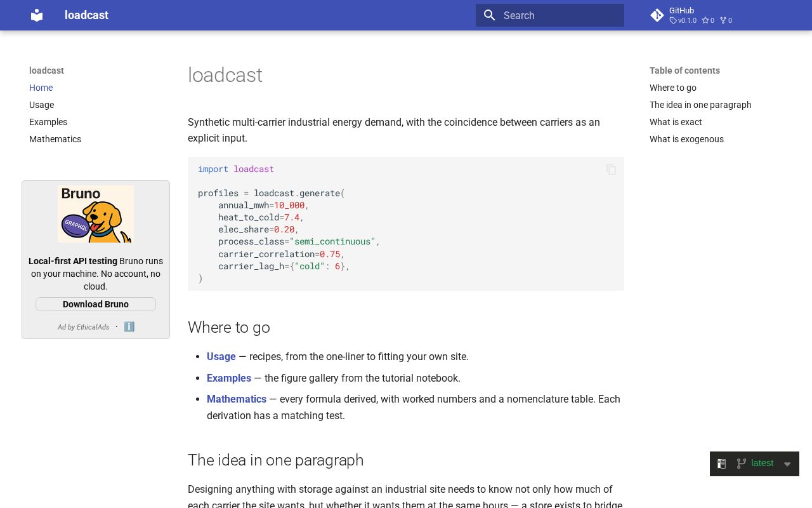The height and width of the screenshot is (508, 812).
Task: Follow the bold Examples link in body
Action: click(x=229, y=378)
